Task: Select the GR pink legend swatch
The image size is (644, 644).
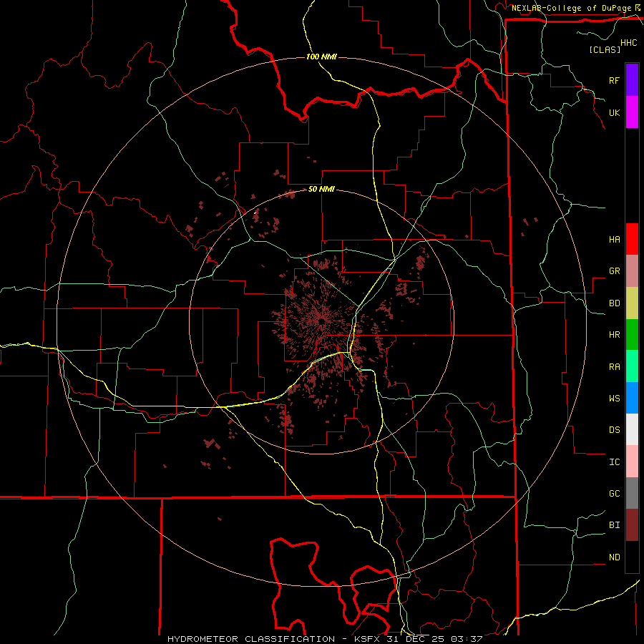Action: (x=632, y=271)
